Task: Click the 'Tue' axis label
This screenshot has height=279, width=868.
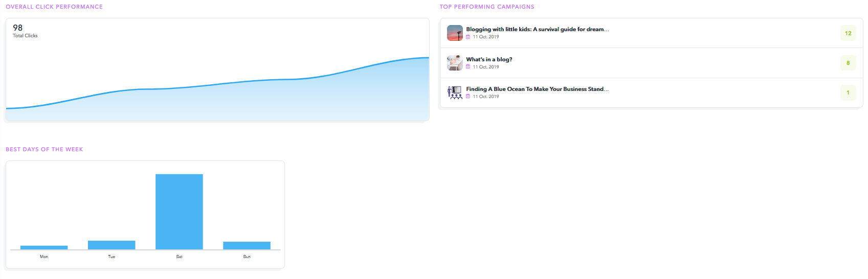Action: pos(112,257)
